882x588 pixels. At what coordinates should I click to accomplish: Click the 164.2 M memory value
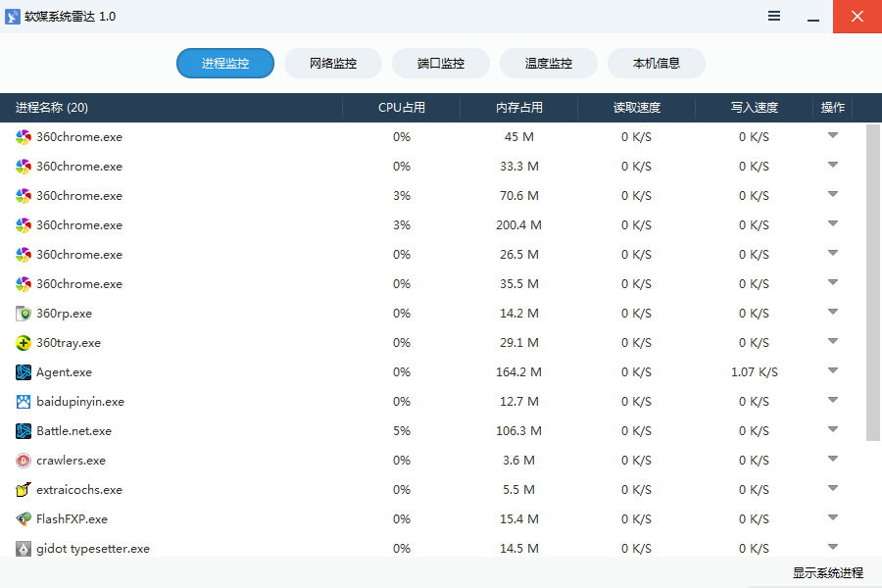(518, 372)
